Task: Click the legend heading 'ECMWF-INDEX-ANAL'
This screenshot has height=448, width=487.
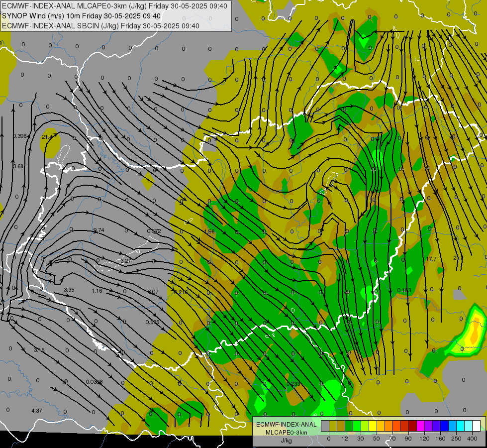Action: click(x=287, y=425)
